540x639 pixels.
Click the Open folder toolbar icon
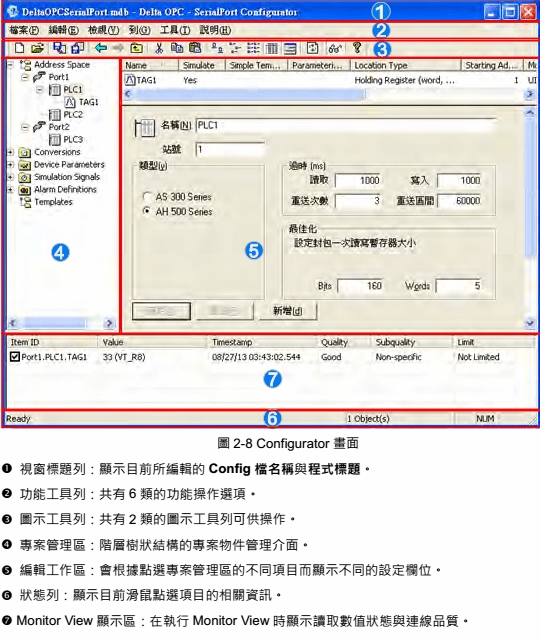[37, 48]
